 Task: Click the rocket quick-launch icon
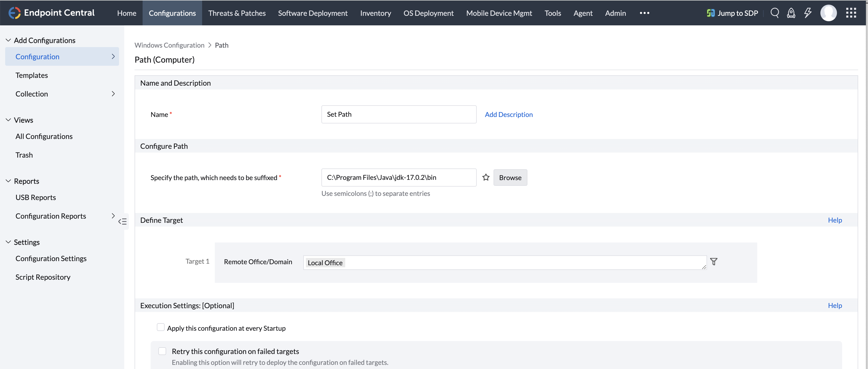[x=791, y=13]
